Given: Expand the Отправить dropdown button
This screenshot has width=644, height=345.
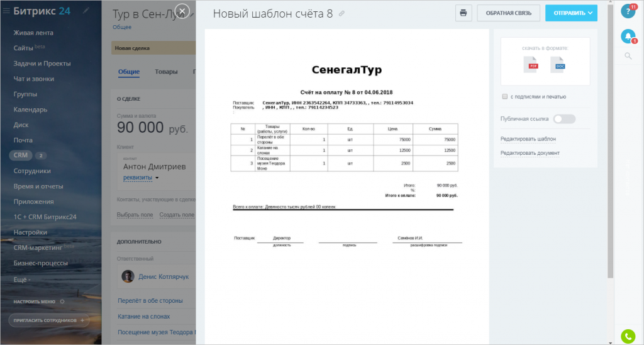Looking at the screenshot, I should (571, 13).
